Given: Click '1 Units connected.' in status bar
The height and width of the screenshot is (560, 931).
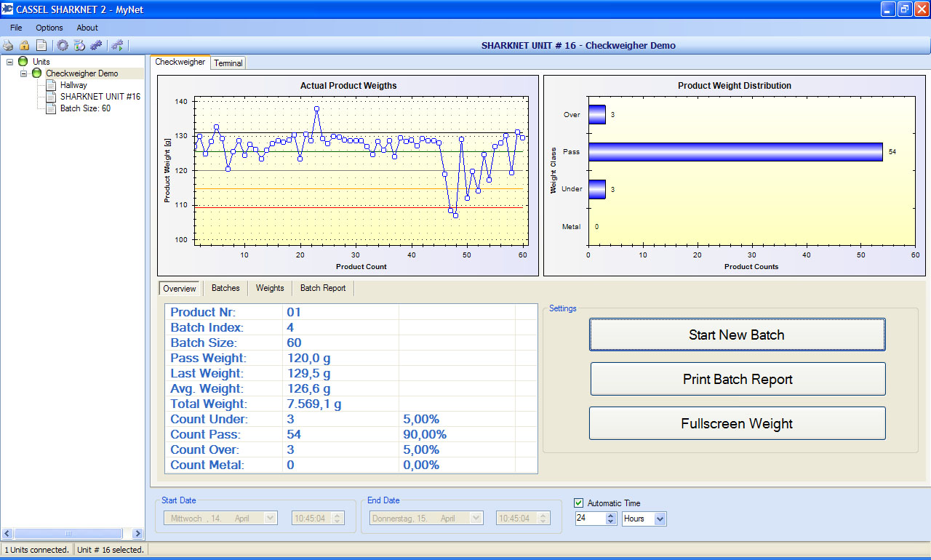Looking at the screenshot, I should pyautogui.click(x=37, y=550).
